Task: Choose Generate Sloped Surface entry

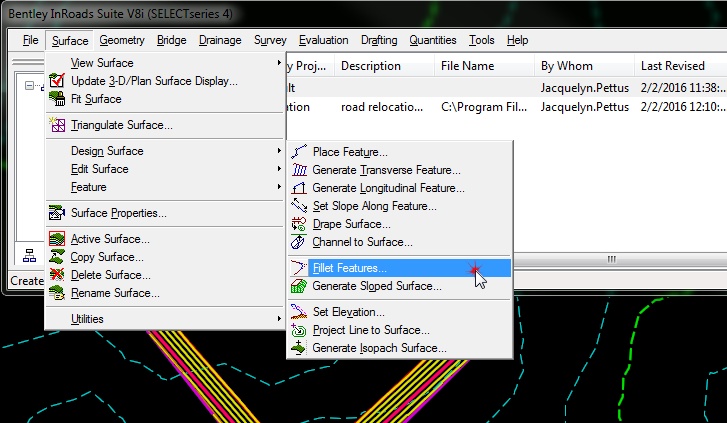Action: click(x=400, y=286)
